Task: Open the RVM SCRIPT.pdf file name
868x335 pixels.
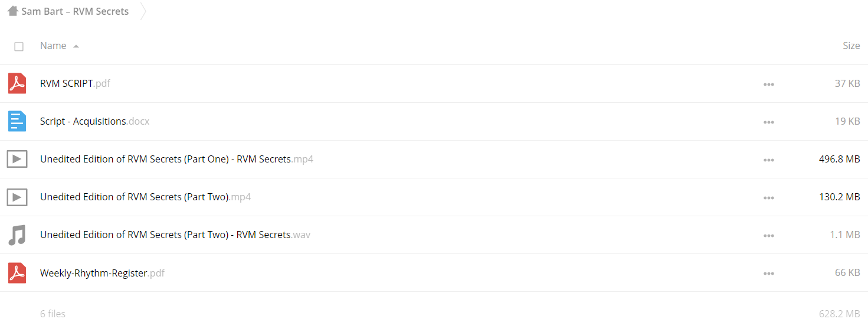Action: 75,83
